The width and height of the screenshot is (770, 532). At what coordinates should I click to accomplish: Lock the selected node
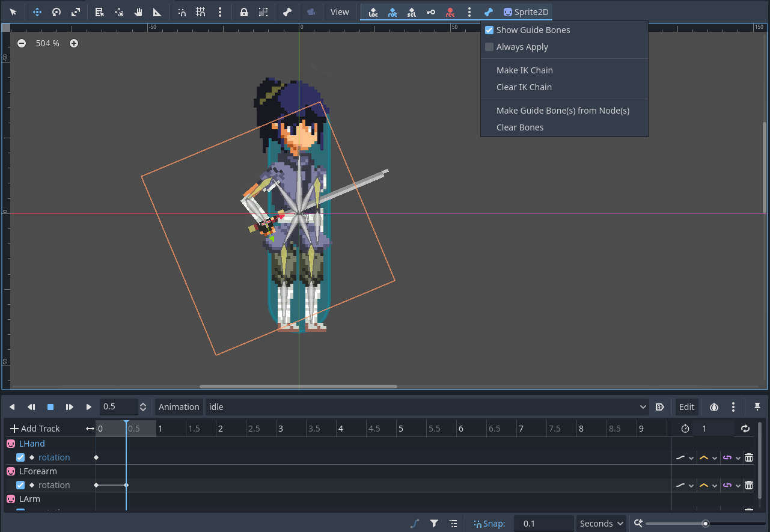[244, 11]
